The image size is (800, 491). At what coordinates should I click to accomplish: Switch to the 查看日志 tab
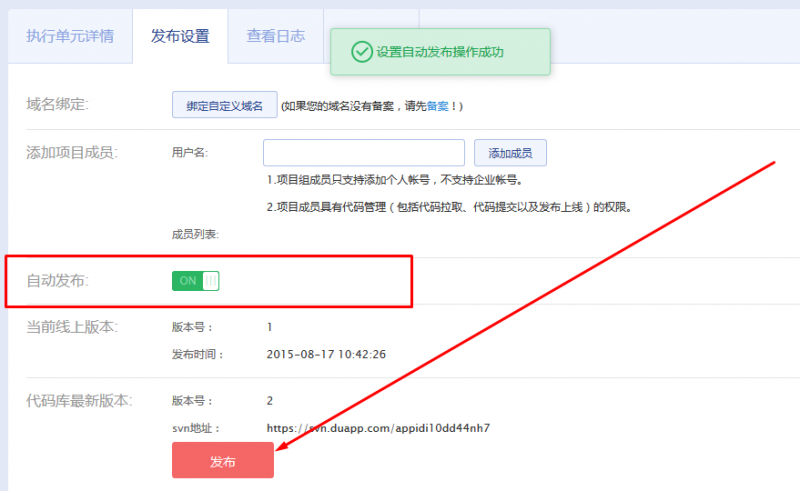pos(275,36)
